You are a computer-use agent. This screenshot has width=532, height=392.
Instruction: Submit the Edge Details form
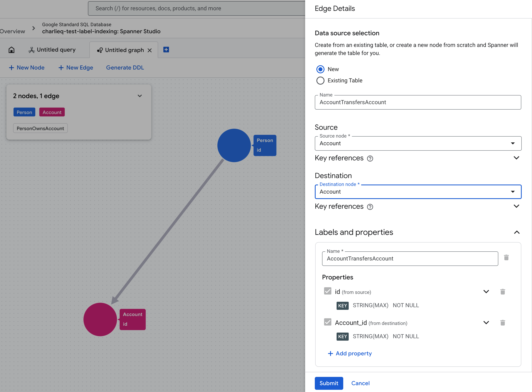pyautogui.click(x=329, y=383)
